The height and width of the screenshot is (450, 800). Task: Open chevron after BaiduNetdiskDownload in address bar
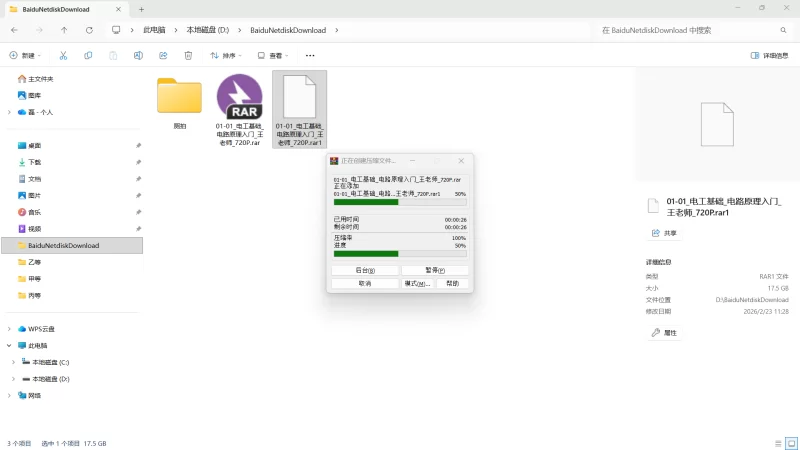(337, 30)
